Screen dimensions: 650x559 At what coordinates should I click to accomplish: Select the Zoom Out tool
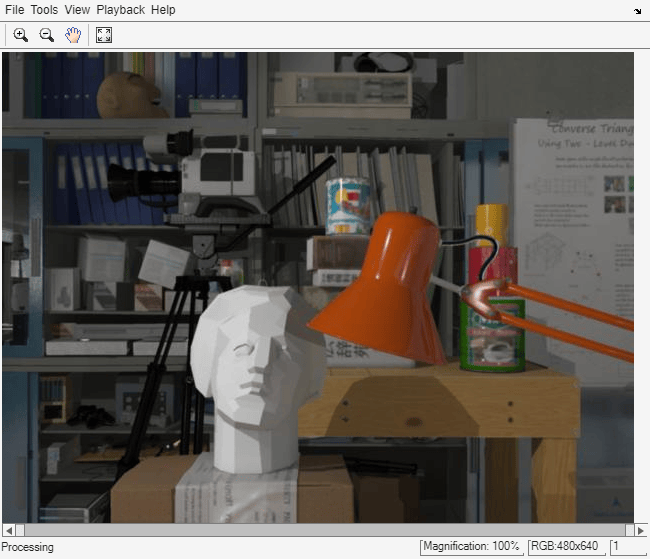46,35
